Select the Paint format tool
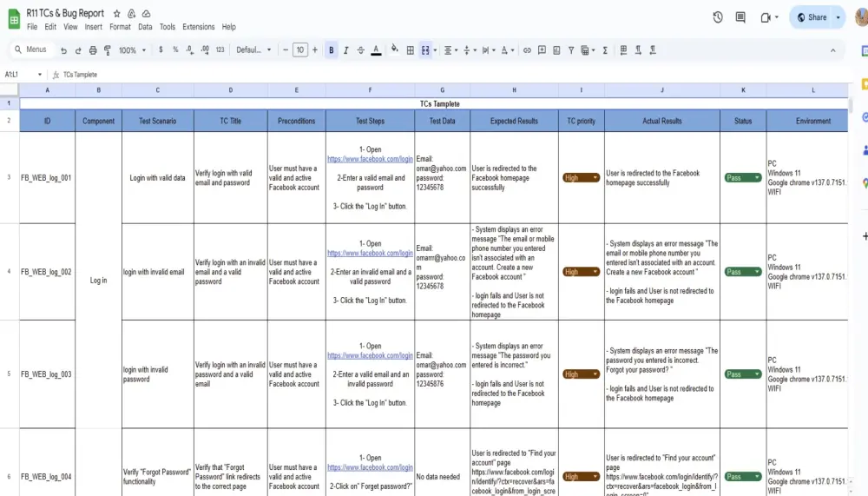 coord(108,50)
